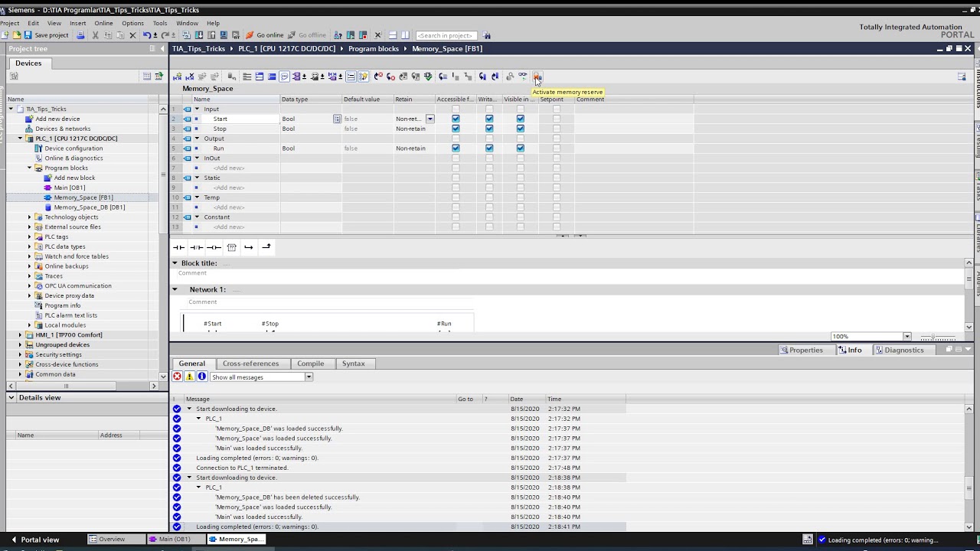Collapse the Network 1 section
This screenshot has height=551, width=980.
point(175,289)
